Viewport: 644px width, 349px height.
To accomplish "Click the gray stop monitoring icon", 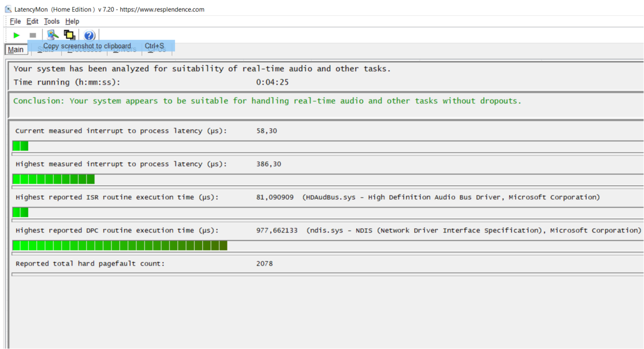I will 33,35.
